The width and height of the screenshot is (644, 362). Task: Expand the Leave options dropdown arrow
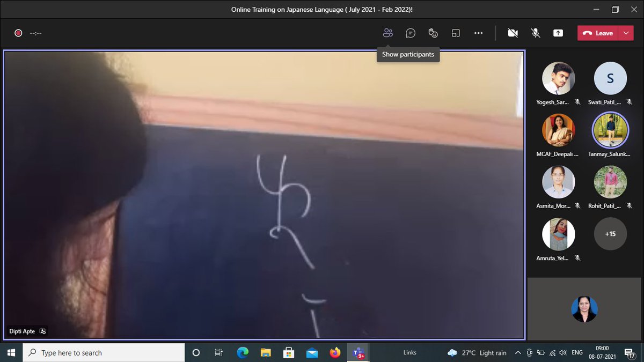click(x=626, y=33)
